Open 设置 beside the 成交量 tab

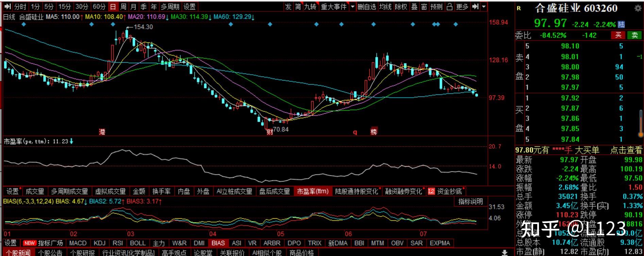pos(13,191)
